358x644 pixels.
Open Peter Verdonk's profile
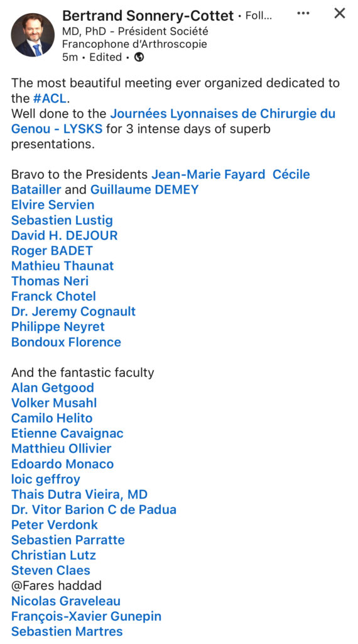55,525
